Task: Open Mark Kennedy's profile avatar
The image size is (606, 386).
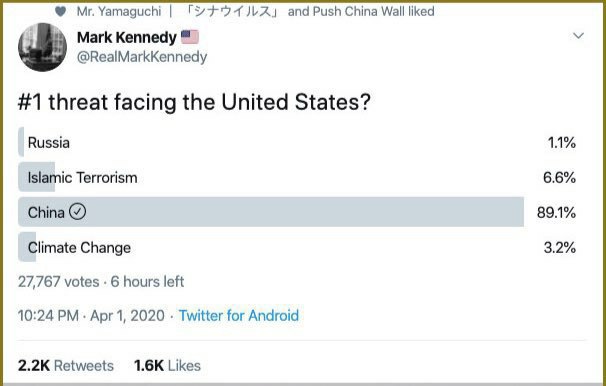Action: (43, 47)
